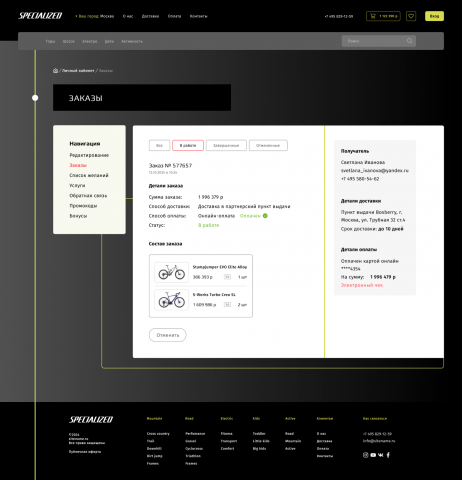The width and height of the screenshot is (462, 480).
Task: Select the 'В работе' orders tab
Action: [x=188, y=145]
